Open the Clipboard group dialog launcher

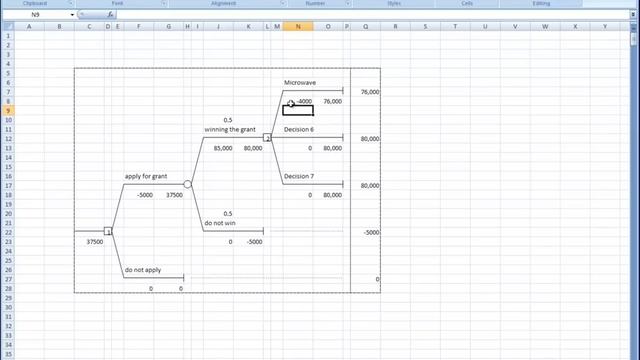pos(70,3)
